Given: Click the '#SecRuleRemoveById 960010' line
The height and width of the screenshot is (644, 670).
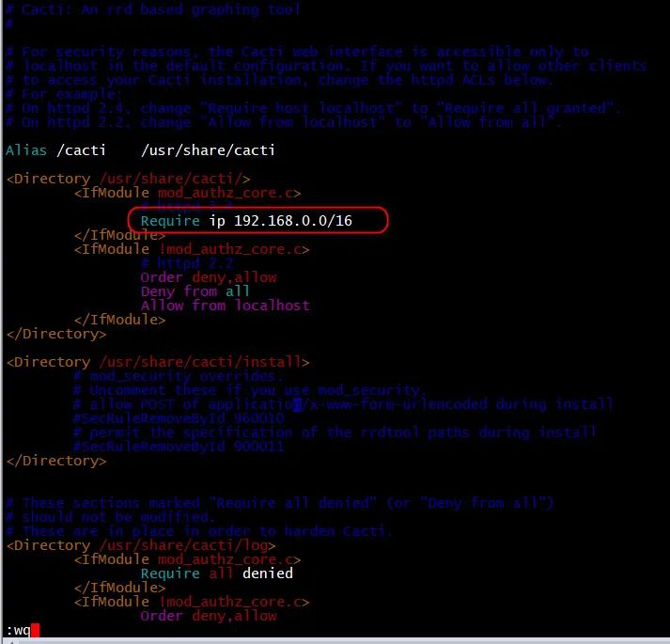Looking at the screenshot, I should [x=179, y=417].
